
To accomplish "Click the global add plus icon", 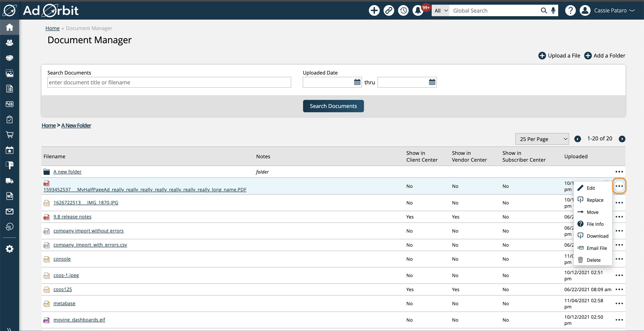I will [x=374, y=10].
